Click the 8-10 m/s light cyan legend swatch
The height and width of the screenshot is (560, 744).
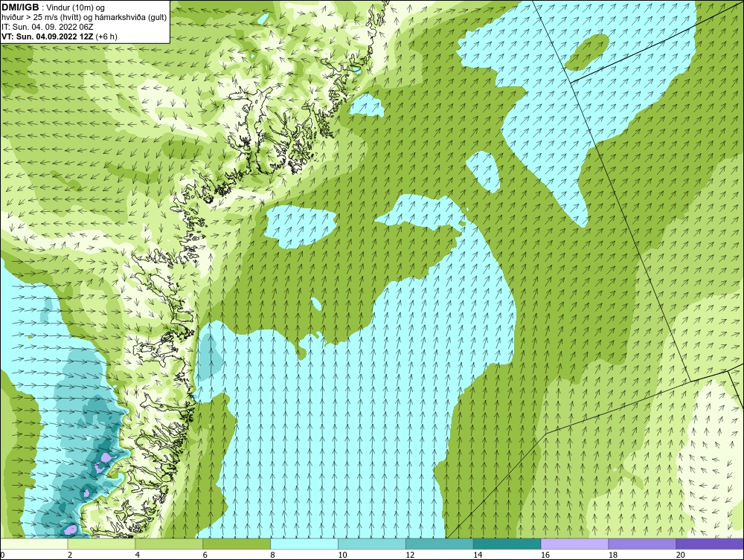(304, 544)
